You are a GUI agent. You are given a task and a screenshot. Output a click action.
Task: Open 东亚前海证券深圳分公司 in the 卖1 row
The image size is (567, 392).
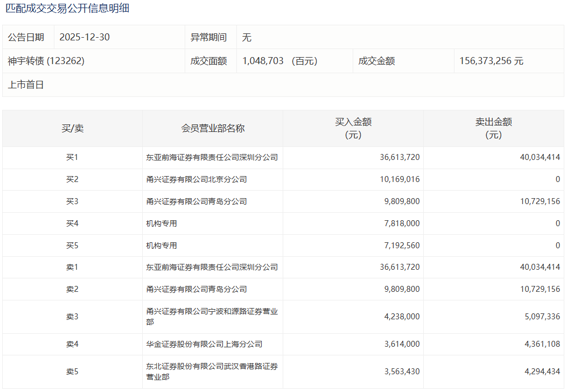click(212, 267)
